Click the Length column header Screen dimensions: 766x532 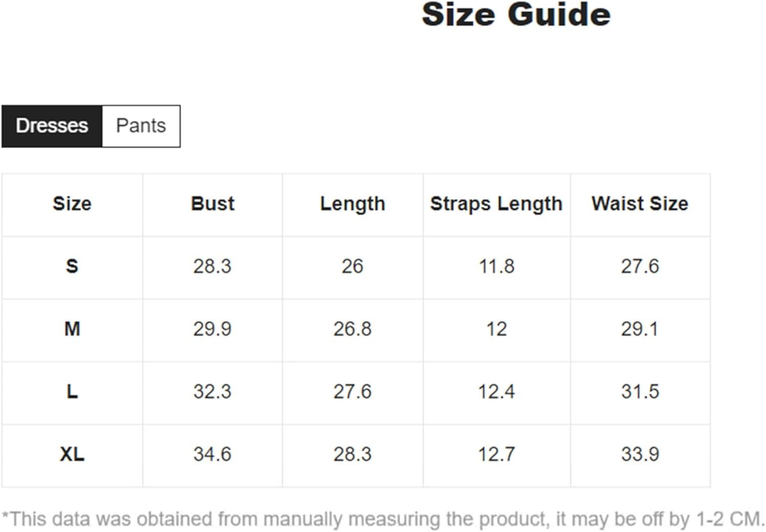(353, 204)
